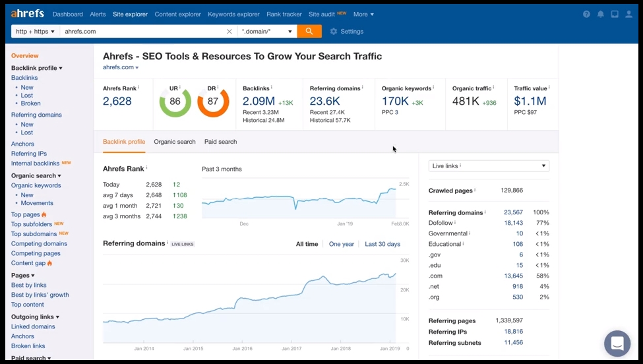The width and height of the screenshot is (643, 364).
Task: Show referring domains for One year
Action: tap(341, 244)
